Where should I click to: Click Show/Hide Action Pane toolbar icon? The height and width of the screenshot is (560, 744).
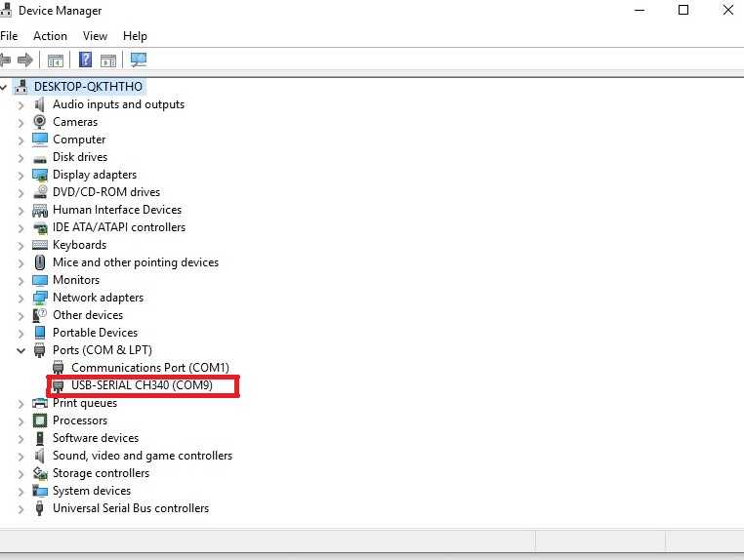pyautogui.click(x=108, y=60)
